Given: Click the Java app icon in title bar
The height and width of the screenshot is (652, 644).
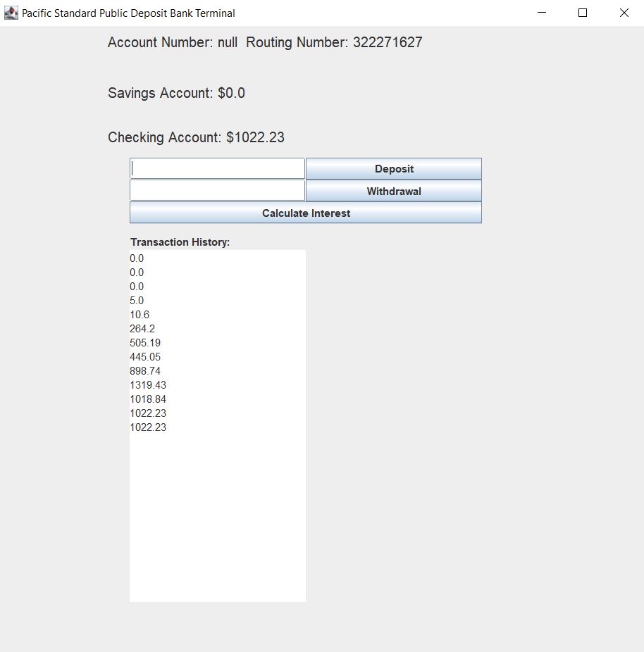Looking at the screenshot, I should pyautogui.click(x=11, y=13).
